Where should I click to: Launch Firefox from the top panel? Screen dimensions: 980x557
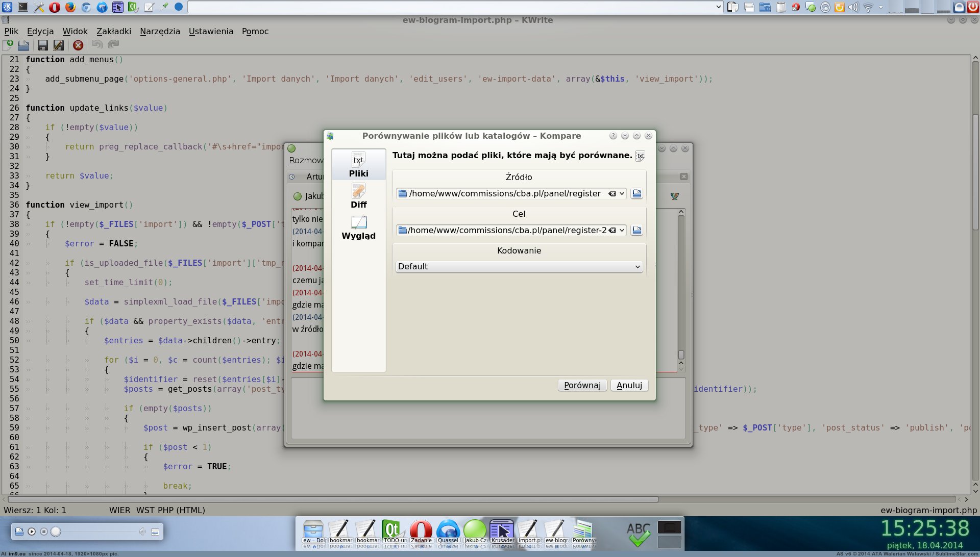pyautogui.click(x=70, y=7)
